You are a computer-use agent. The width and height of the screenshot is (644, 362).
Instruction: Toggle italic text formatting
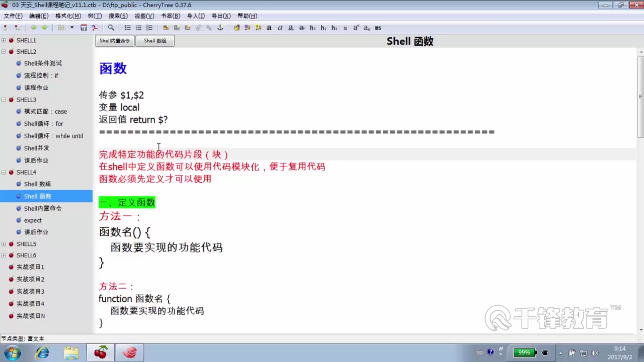[280, 28]
